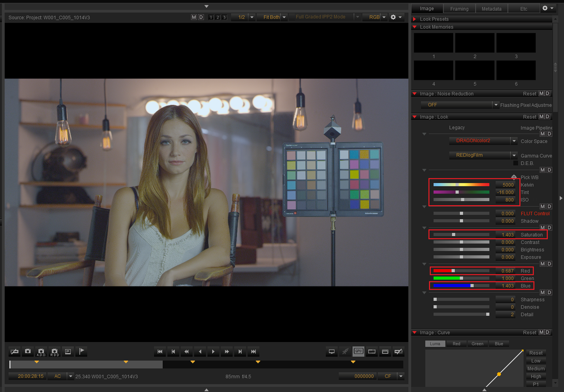
Task: Open the viewer settings gear menu
Action: (x=396, y=17)
